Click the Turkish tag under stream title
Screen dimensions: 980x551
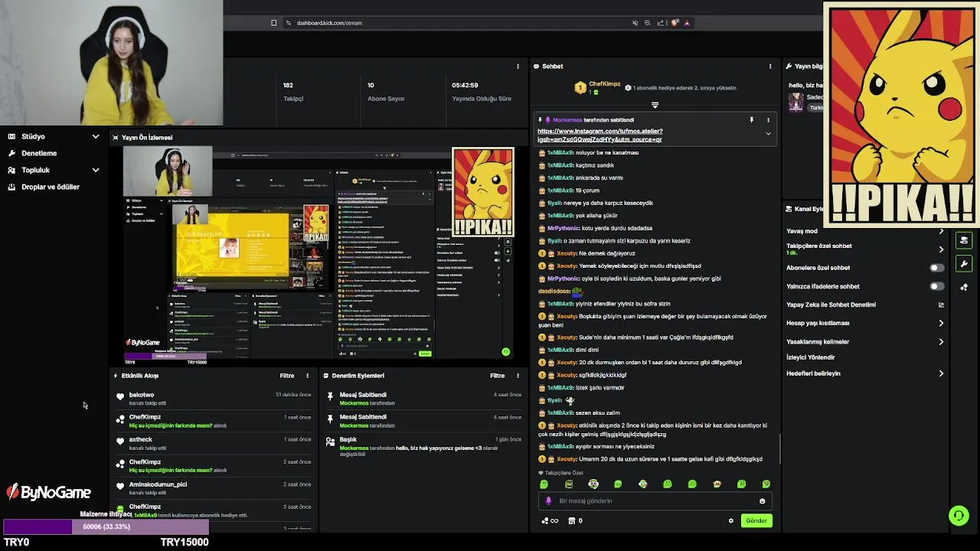816,108
